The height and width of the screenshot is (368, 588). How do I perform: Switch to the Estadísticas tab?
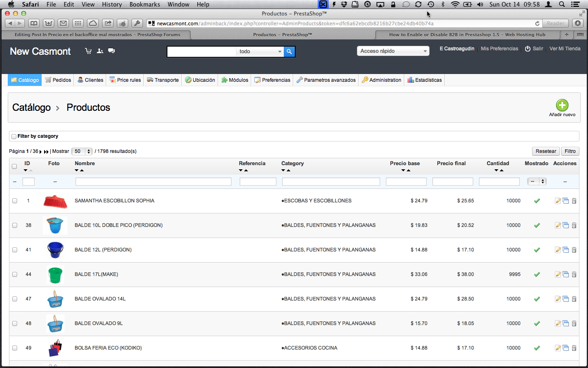[424, 80]
